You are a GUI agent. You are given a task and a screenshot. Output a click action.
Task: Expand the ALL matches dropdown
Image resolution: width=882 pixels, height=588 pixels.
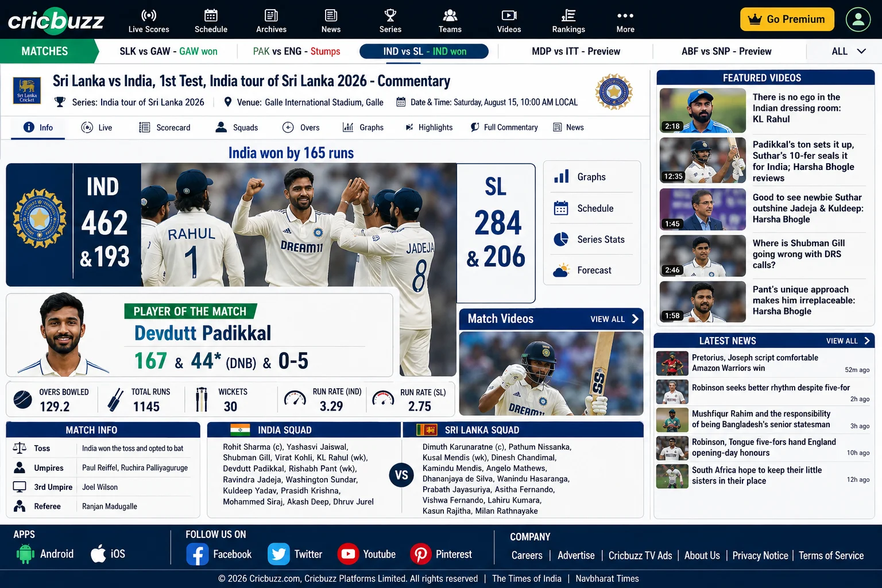click(x=848, y=51)
